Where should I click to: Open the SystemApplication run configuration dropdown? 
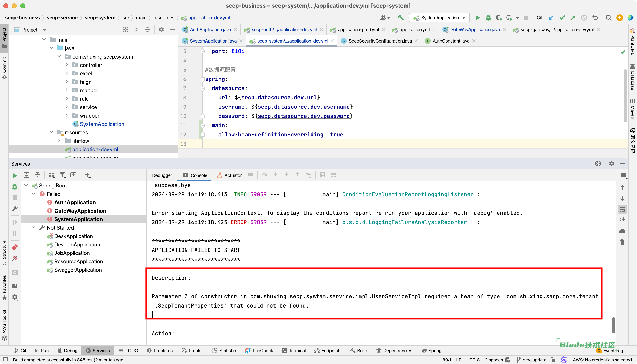click(439, 18)
